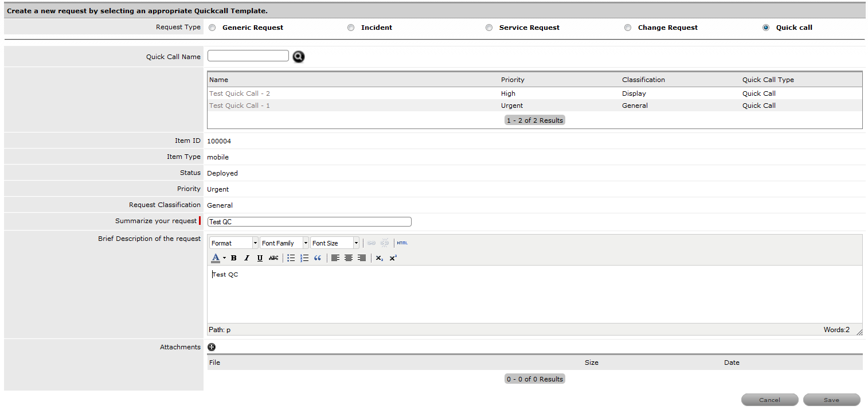Click the Quick Call Name search icon

[299, 56]
